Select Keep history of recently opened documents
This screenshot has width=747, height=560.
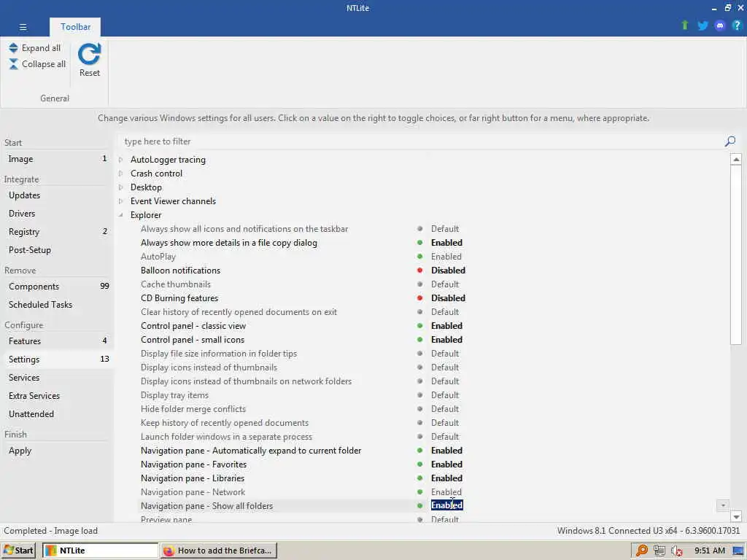(x=225, y=423)
